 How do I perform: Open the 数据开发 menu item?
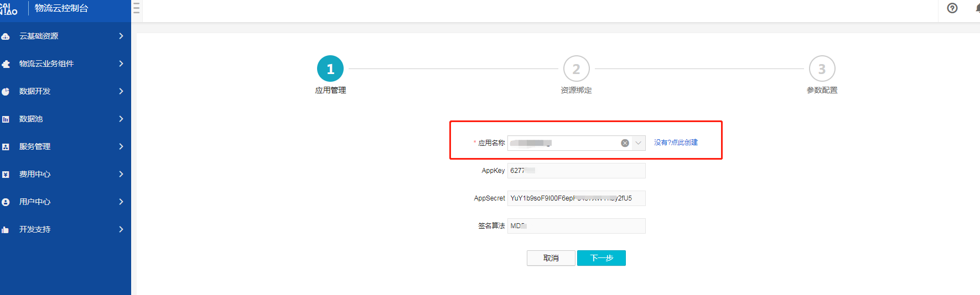point(35,91)
